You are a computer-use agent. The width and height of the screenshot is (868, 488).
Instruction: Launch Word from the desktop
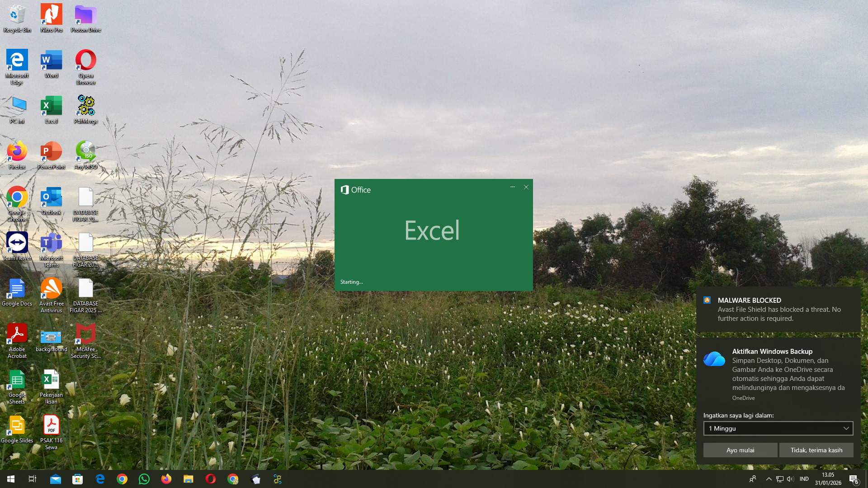click(51, 63)
